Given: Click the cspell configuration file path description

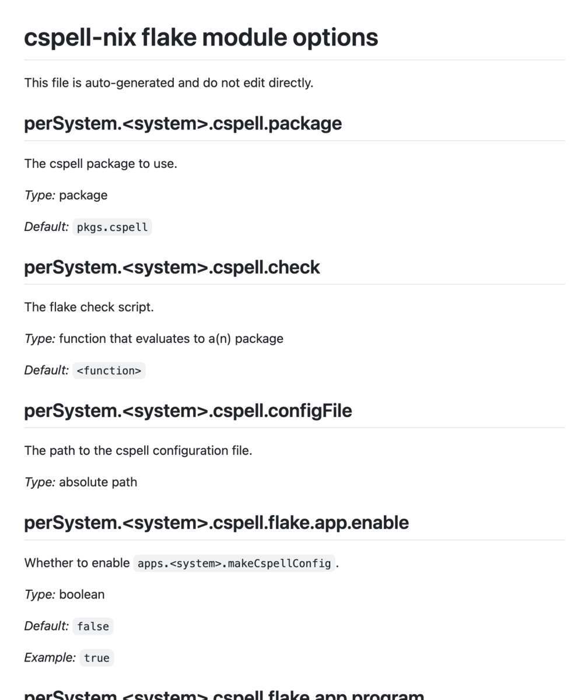Looking at the screenshot, I should tap(138, 451).
